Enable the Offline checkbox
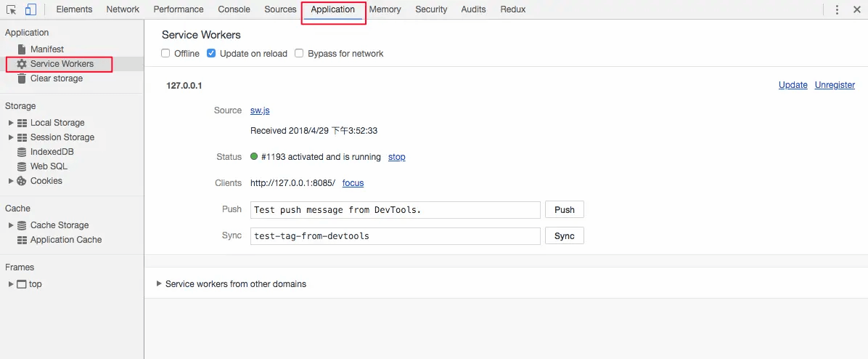 pyautogui.click(x=165, y=54)
